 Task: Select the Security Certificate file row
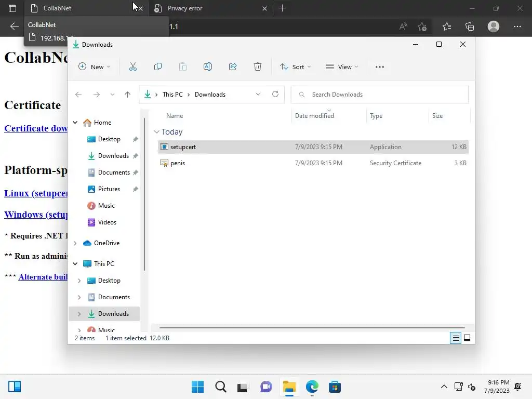[x=313, y=163]
